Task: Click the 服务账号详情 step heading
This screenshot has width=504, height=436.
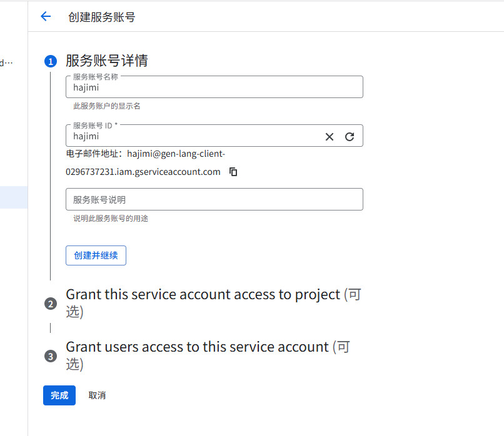Action: point(106,61)
